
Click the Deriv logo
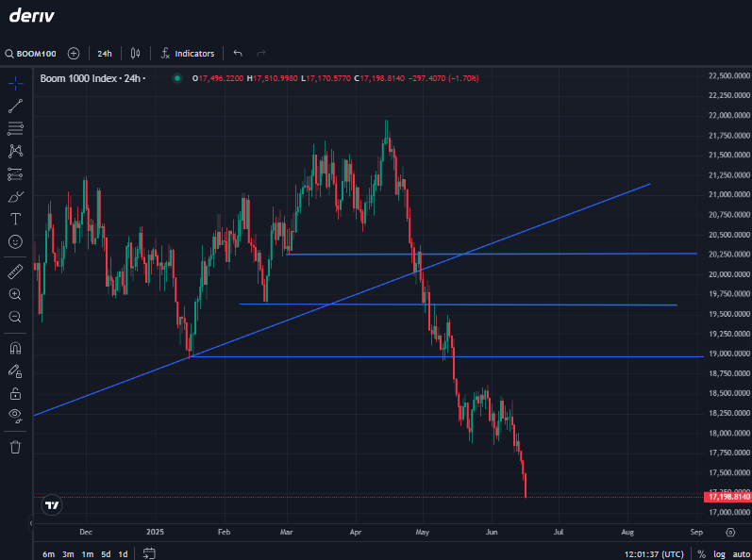(x=32, y=16)
